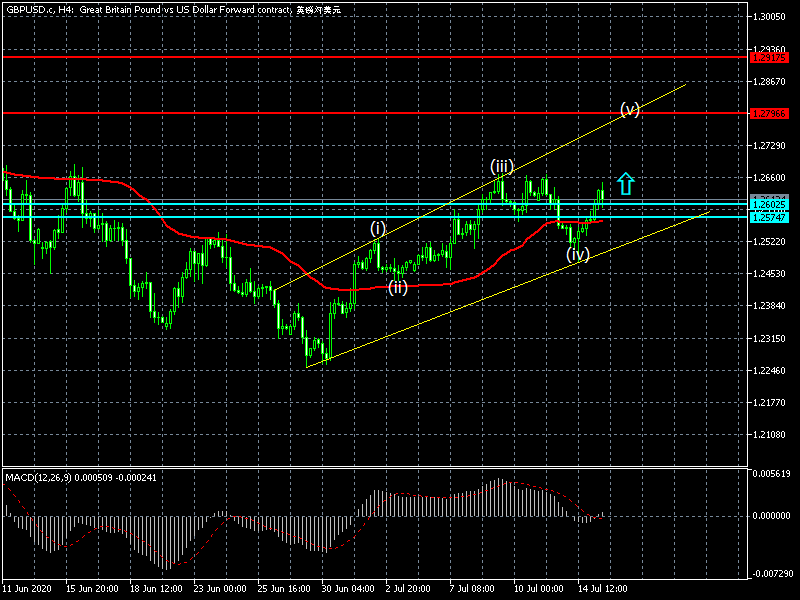Click the GBPUSD.c, H4 chart title text
Viewport: 800px width, 600px height.
point(173,10)
